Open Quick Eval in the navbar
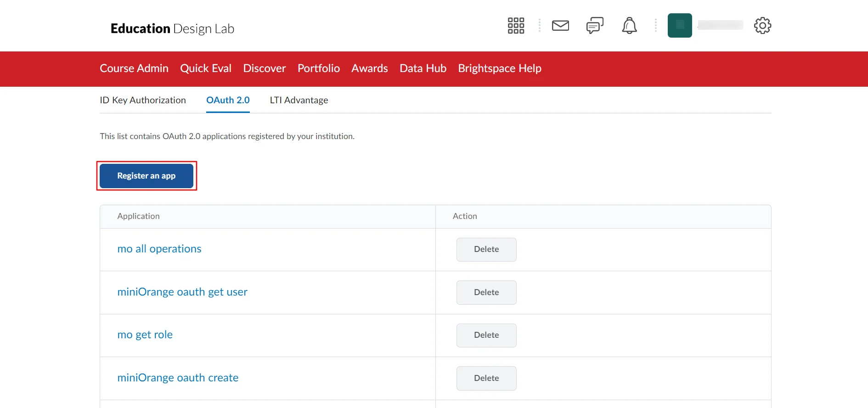Image resolution: width=868 pixels, height=408 pixels. tap(206, 68)
